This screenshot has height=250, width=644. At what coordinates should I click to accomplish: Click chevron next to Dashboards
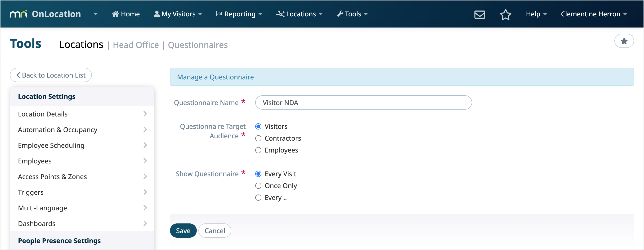tap(145, 223)
